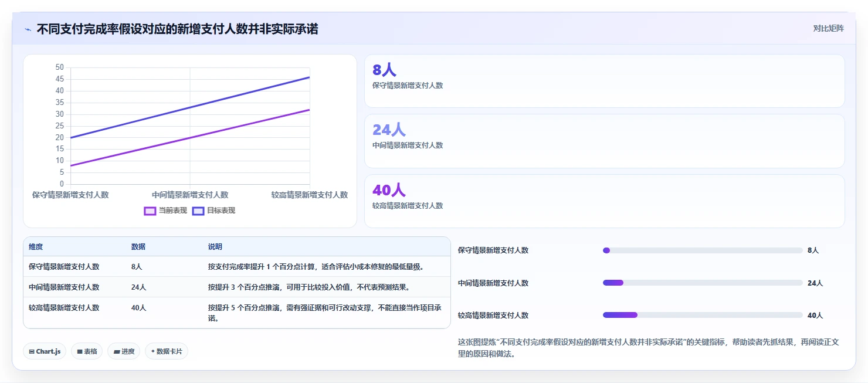Click the icon in the Chart.js chip
This screenshot has height=383, width=868.
coord(32,352)
